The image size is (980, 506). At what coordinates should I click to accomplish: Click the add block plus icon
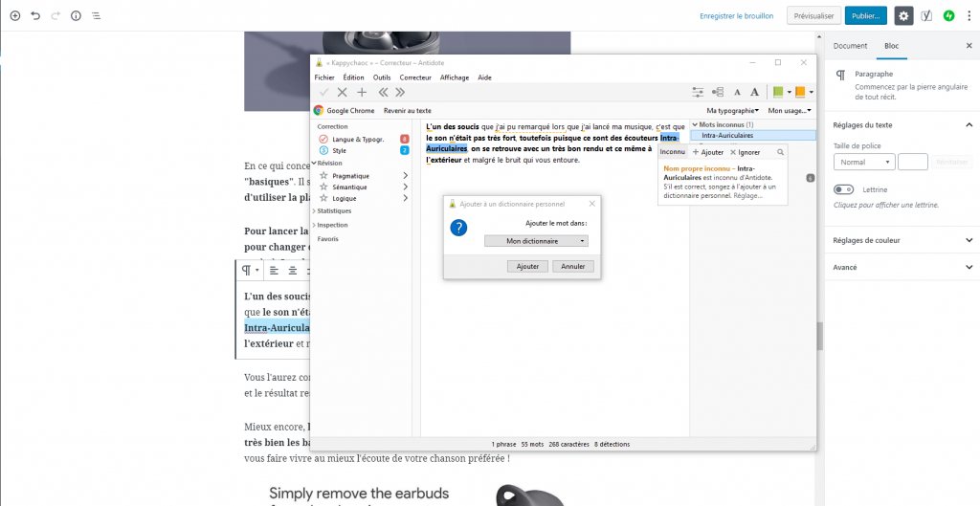(x=14, y=16)
